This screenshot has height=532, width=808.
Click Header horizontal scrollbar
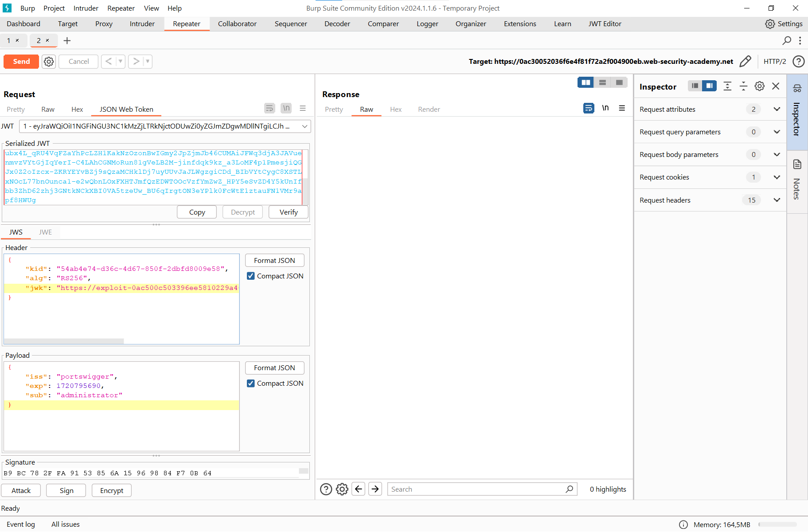click(x=64, y=341)
